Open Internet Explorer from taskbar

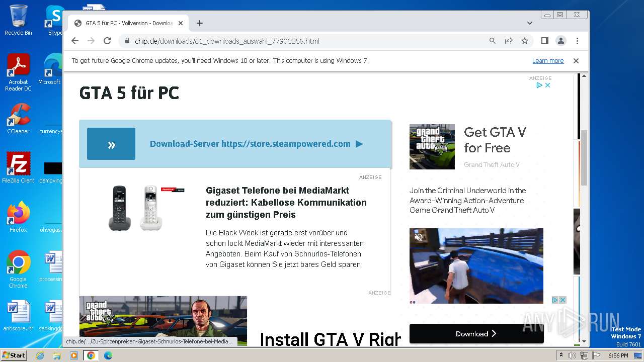tap(40, 355)
